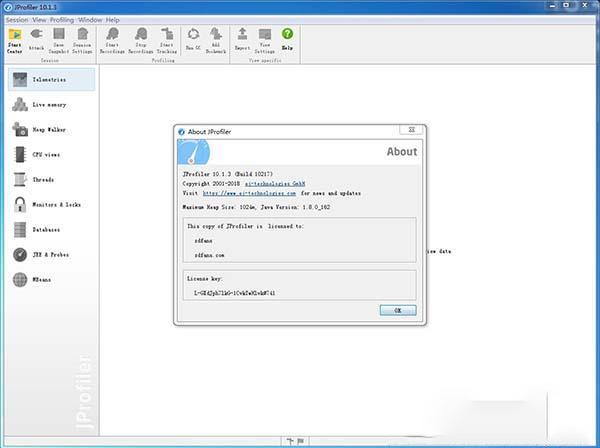Open the Live memory sidebar section
The width and height of the screenshot is (600, 448).
point(52,104)
